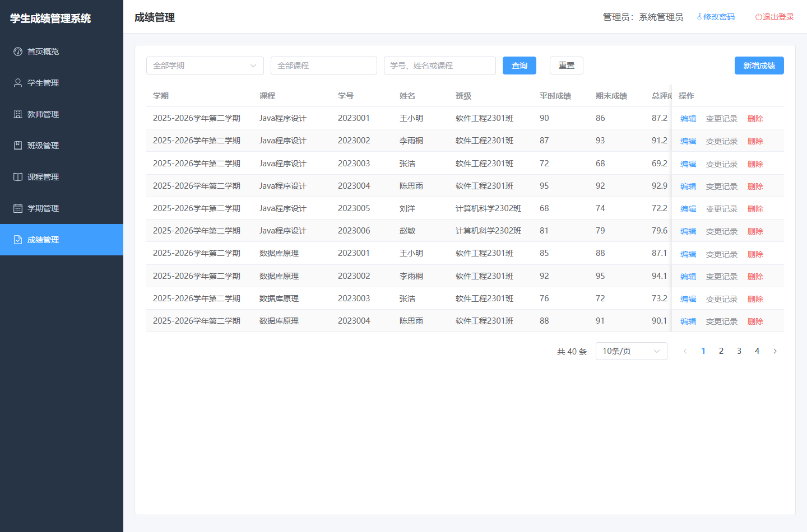Viewport: 807px width, 532px height.
Task: Navigate to 班级管理 menu item
Action: tap(62, 146)
